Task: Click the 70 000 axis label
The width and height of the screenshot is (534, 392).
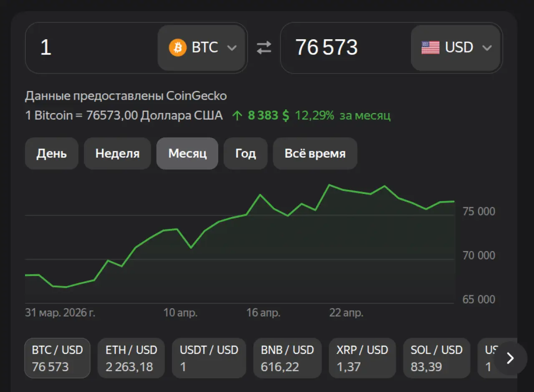Action: pos(479,255)
